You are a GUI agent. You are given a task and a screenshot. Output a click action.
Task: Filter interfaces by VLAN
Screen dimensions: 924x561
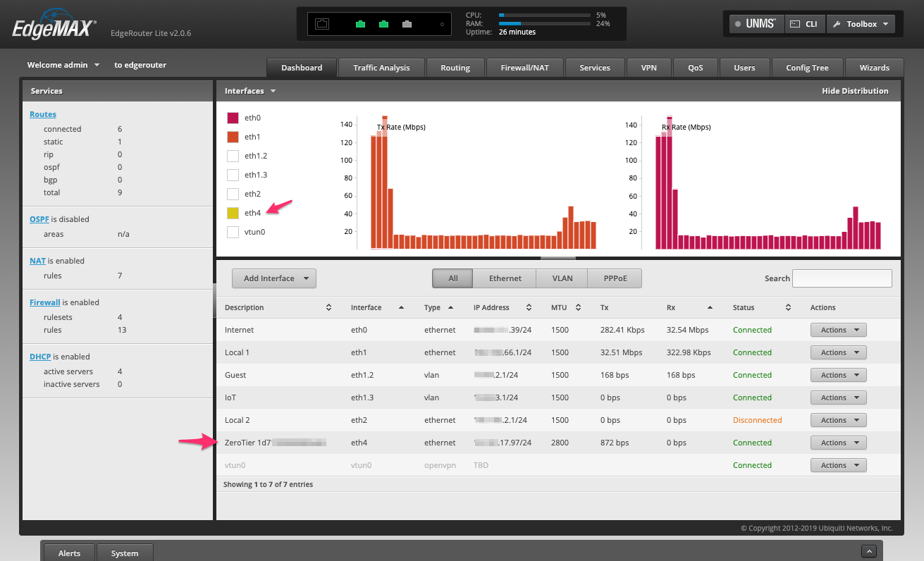(x=562, y=278)
